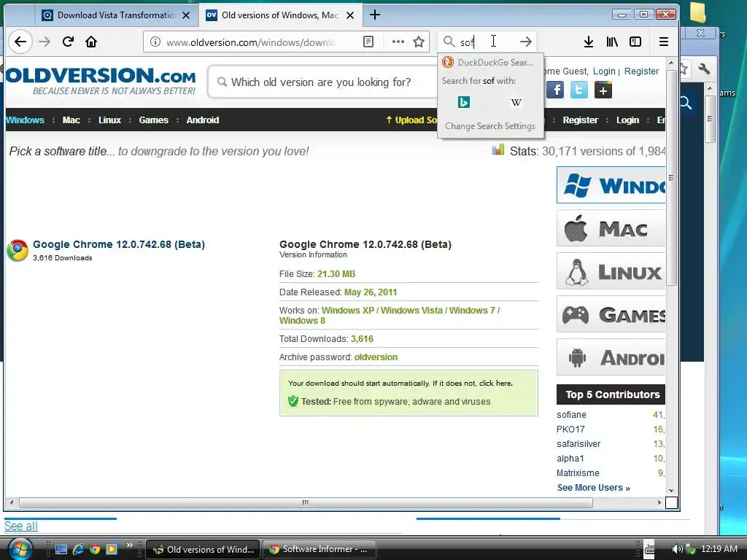Open the Firefox home page

click(91, 42)
